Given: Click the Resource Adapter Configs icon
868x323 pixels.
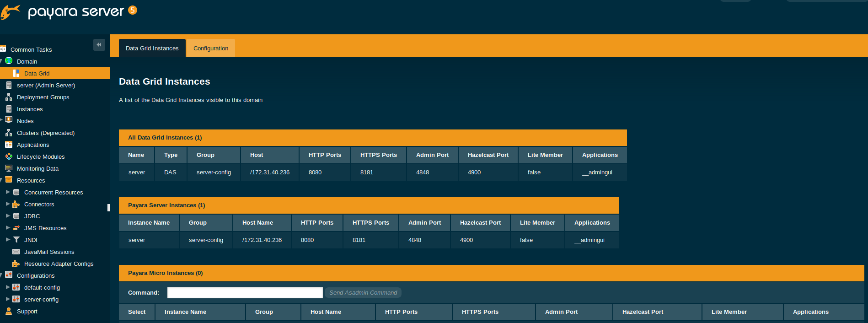Looking at the screenshot, I should click(16, 264).
